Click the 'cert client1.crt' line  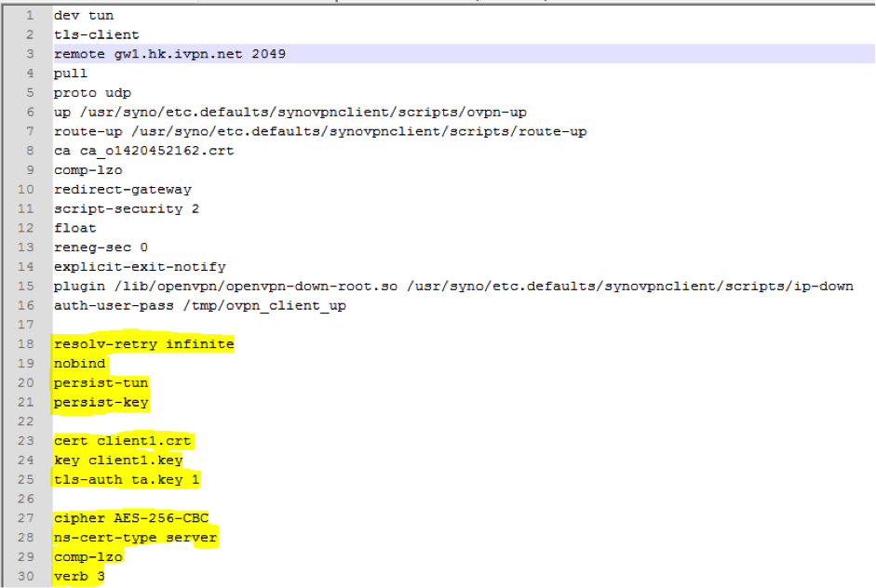122,441
